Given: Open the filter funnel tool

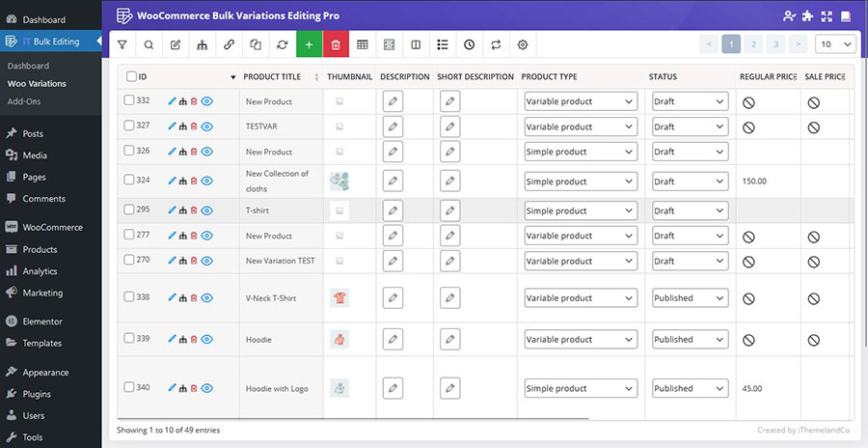Looking at the screenshot, I should coord(122,45).
